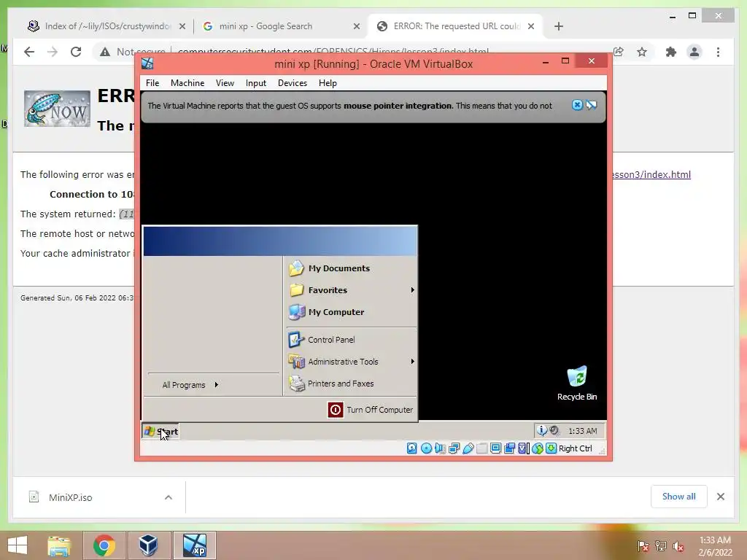Open a new Chrome tab with the plus button
Image resolution: width=747 pixels, height=560 pixels.
[x=559, y=26]
